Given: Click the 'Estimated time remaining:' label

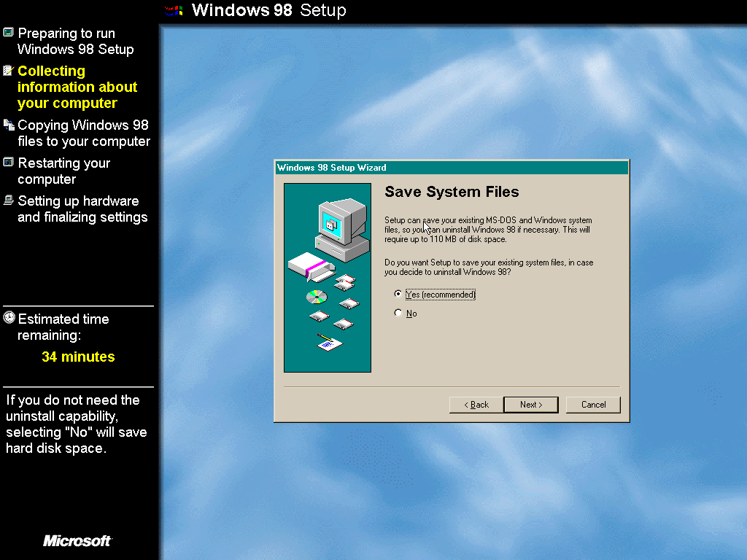Looking at the screenshot, I should coord(63,327).
